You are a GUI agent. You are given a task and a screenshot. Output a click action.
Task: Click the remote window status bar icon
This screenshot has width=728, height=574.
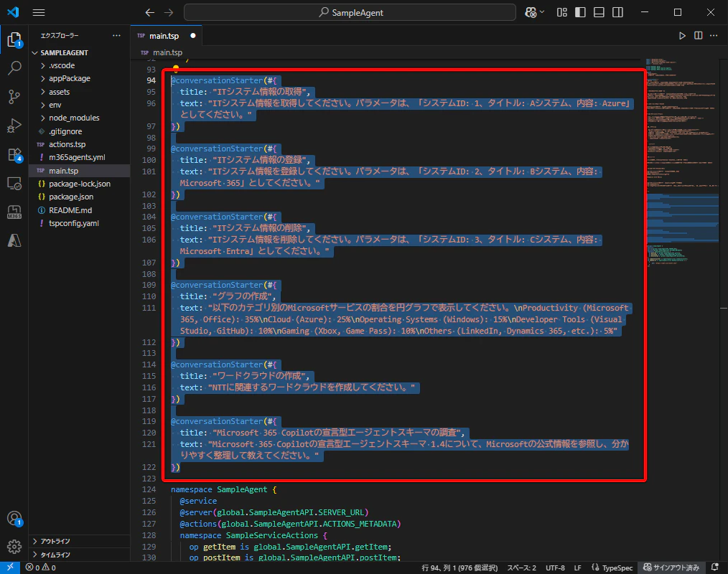point(10,568)
